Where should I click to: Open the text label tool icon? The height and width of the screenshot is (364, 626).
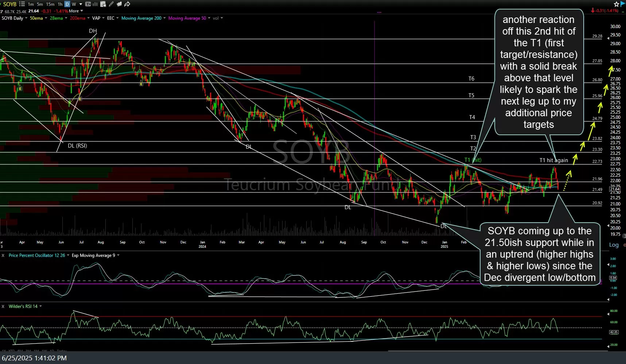(x=88, y=4)
